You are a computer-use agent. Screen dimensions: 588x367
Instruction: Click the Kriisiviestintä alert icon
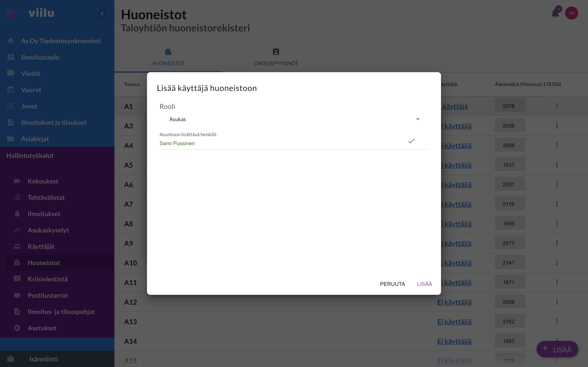[x=17, y=279]
